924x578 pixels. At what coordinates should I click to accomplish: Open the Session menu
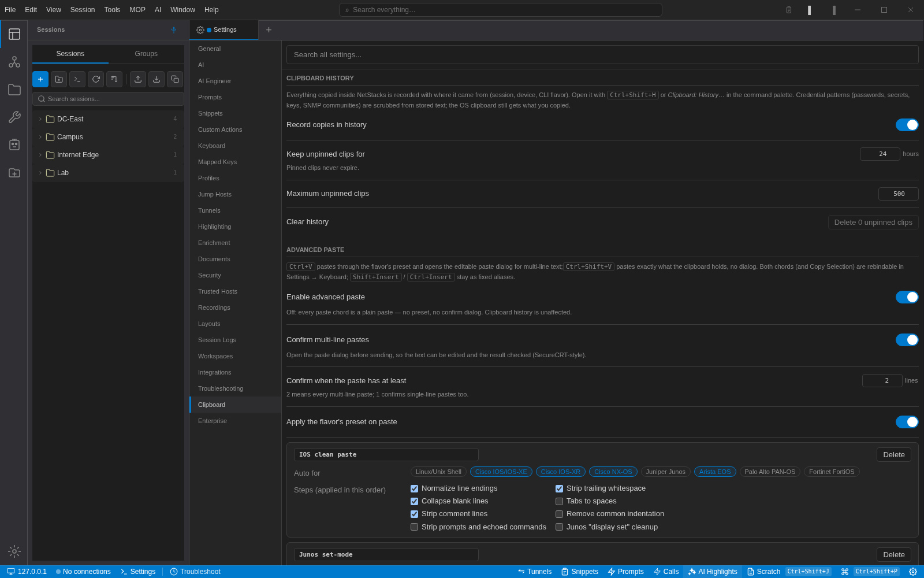(x=83, y=10)
